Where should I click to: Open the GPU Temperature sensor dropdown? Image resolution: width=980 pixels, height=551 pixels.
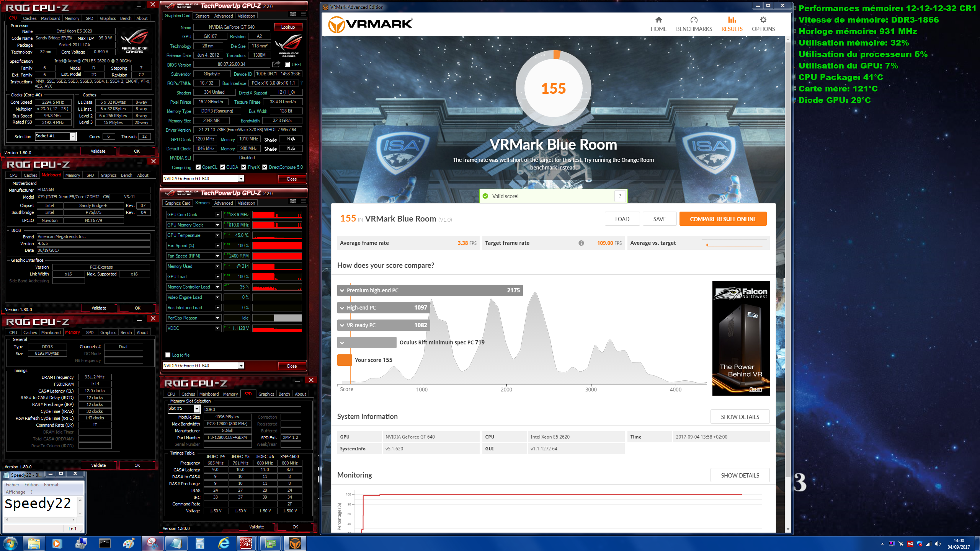point(217,235)
